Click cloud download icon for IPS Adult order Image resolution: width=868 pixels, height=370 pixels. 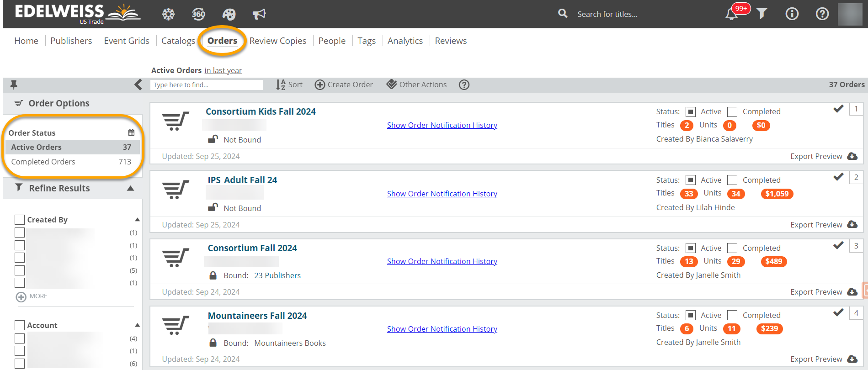[852, 224]
